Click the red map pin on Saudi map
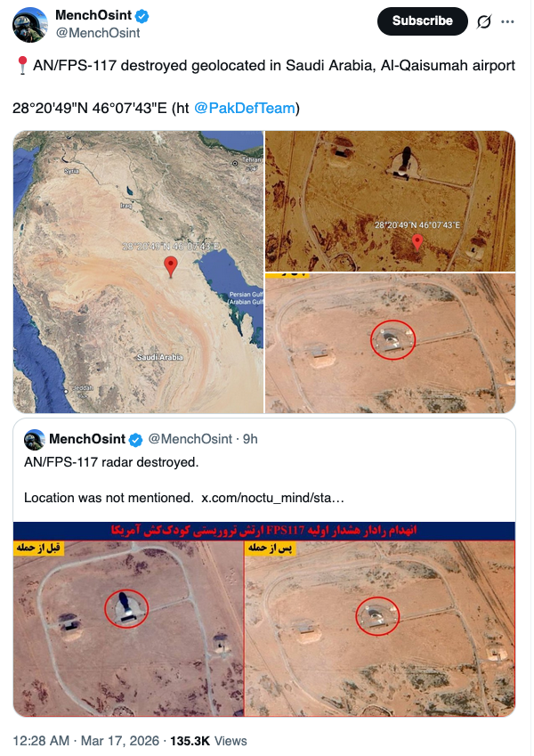The height and width of the screenshot is (756, 534). [x=171, y=266]
